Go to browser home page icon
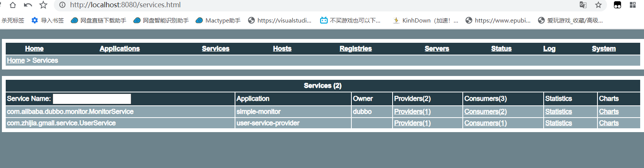This screenshot has width=644, height=168. 13,5
